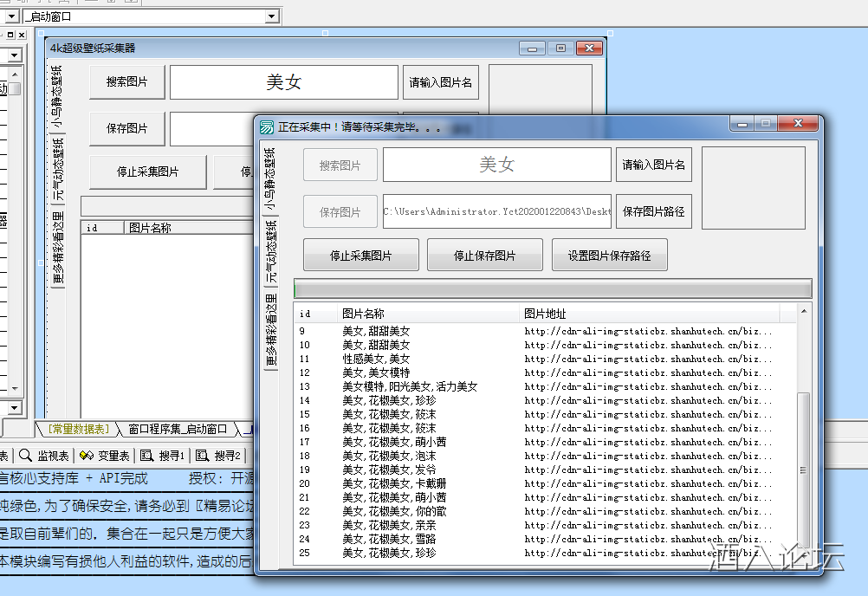The height and width of the screenshot is (596, 868).
Task: Click the app icon in the 正在采集中 title bar
Action: pyautogui.click(x=267, y=126)
